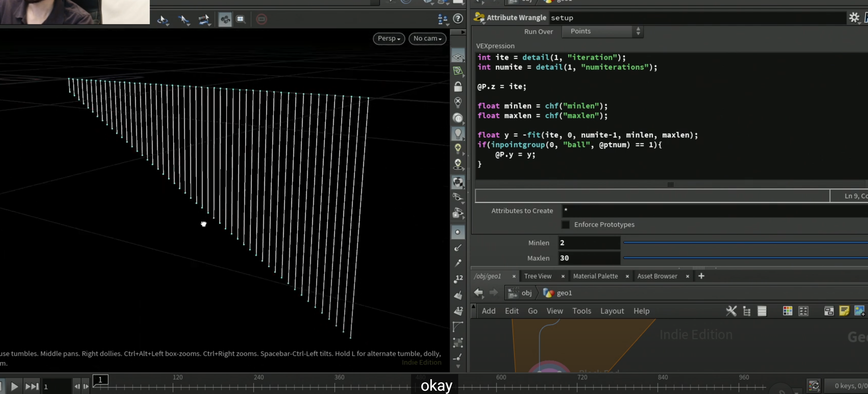Toggle the real-time playback icon on timeline
This screenshot has height=394, width=868.
tap(814, 385)
